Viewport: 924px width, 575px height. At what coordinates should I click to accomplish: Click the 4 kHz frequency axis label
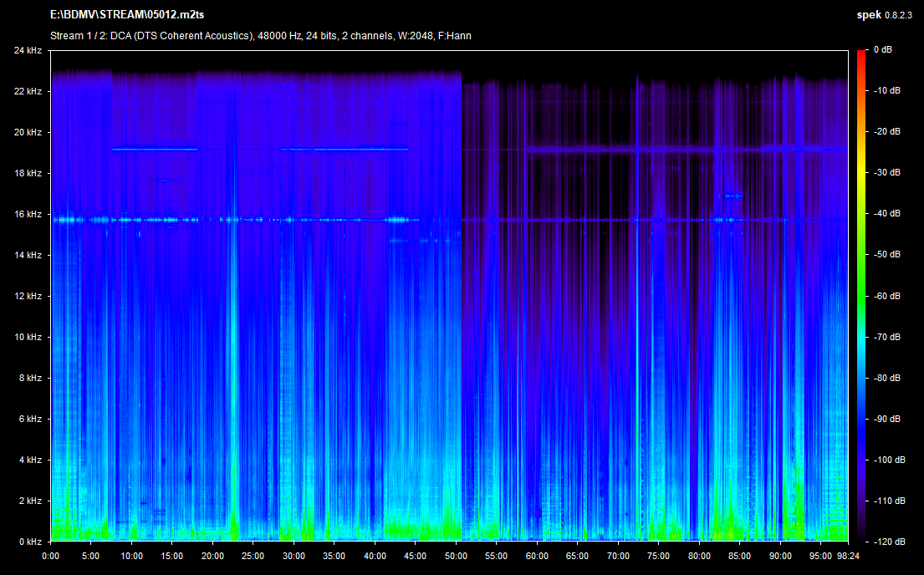pyautogui.click(x=30, y=461)
